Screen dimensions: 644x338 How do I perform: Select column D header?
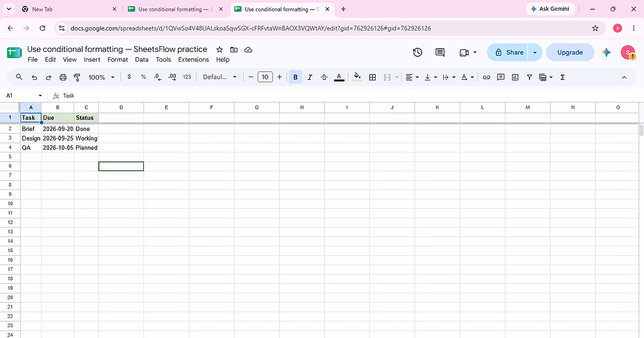tap(121, 107)
